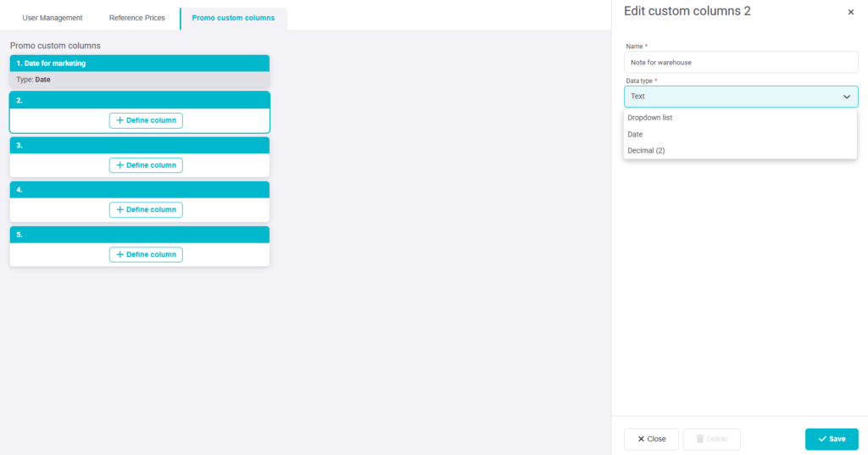Viewport: 868px width, 455px height.
Task: Select Date data type option
Action: click(x=635, y=135)
